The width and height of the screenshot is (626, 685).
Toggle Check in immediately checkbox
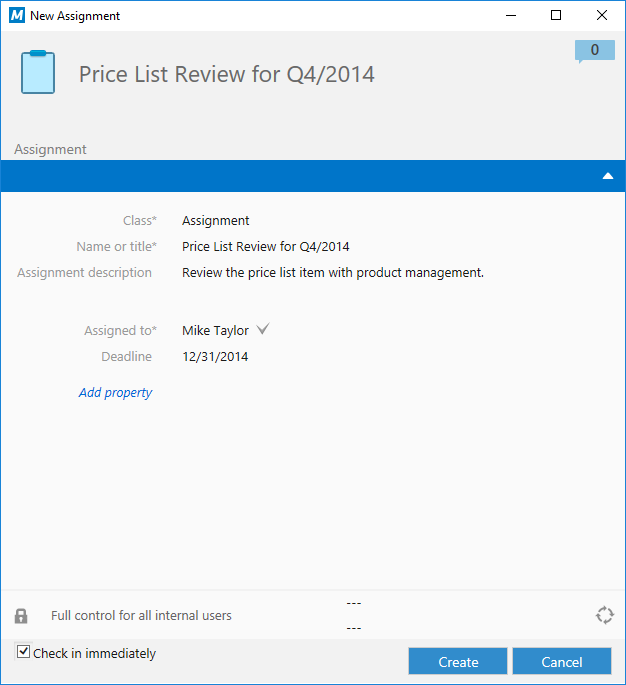pos(23,652)
